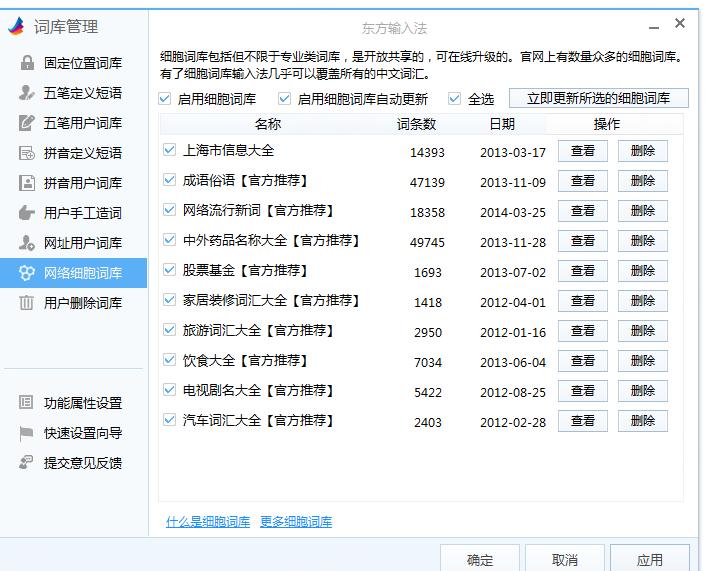Click the 提交意见反馈 feedback icon

pos(26,462)
